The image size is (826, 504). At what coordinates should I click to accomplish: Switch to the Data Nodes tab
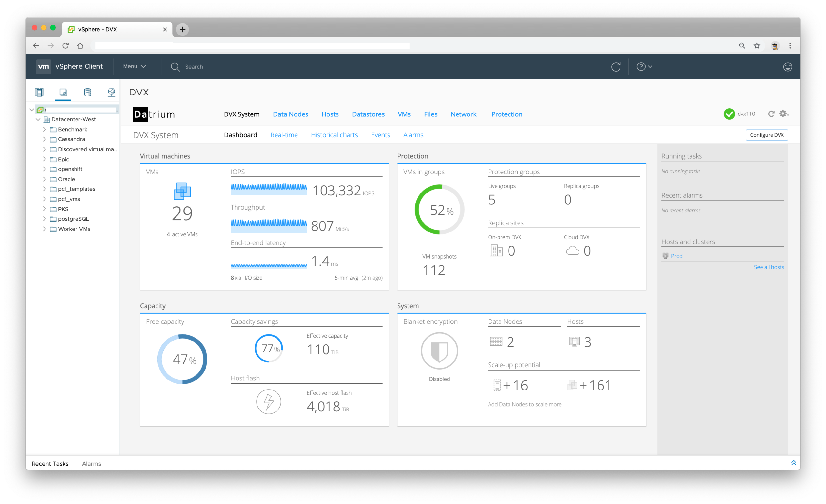290,114
